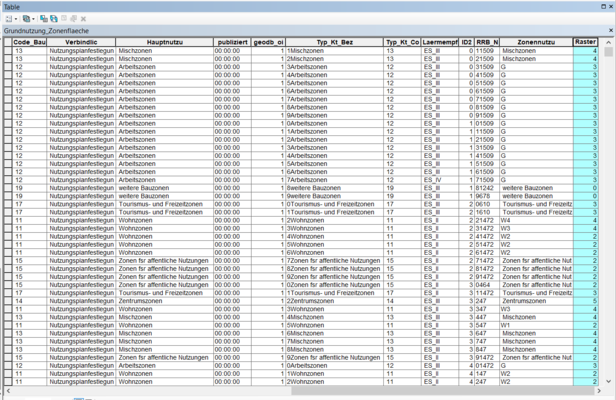Viewport: 616px width, 400px height.
Task: Select the Typ_Kt_Bez column header
Action: click(x=334, y=42)
